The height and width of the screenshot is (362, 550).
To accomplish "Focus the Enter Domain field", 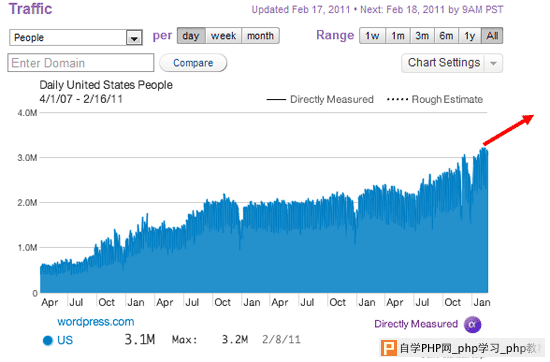I will coord(81,63).
